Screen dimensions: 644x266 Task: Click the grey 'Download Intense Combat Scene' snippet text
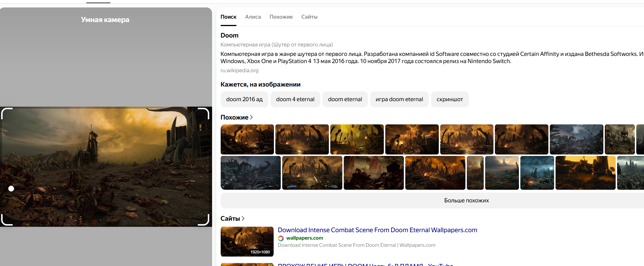pos(357,245)
